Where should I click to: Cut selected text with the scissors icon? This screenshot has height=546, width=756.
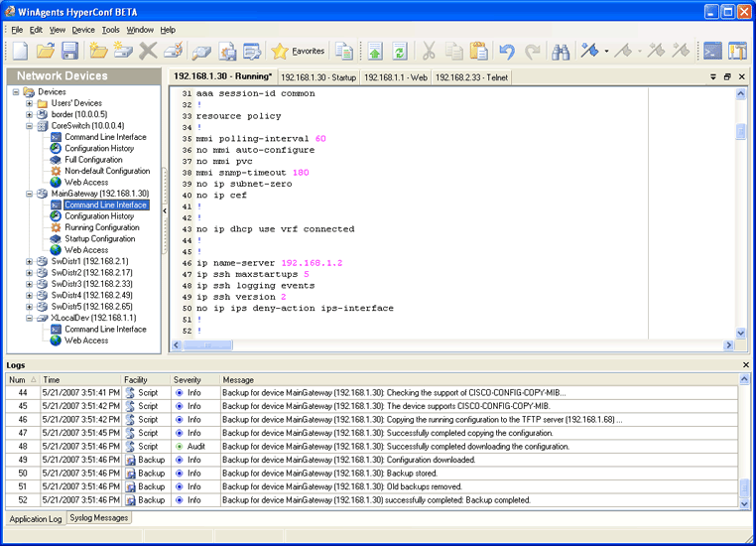click(429, 51)
